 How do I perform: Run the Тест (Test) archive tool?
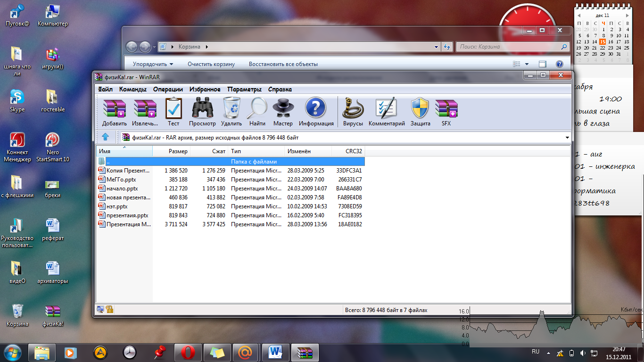[x=173, y=112]
